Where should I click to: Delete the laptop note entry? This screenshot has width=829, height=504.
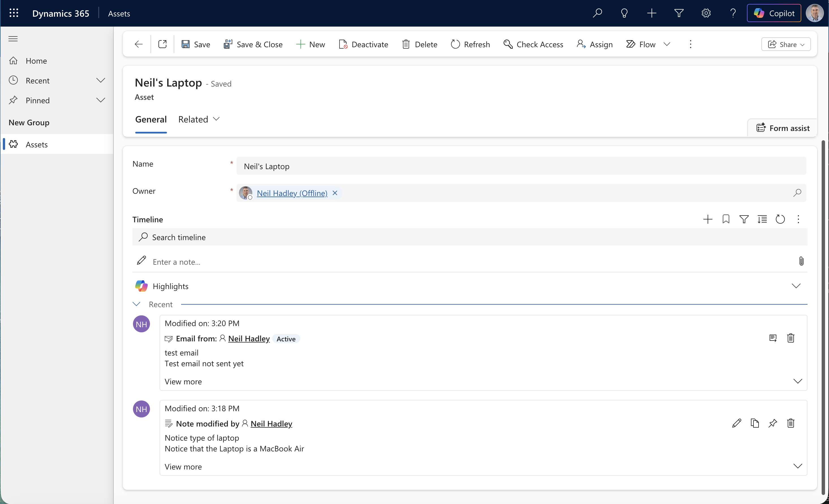791,423
